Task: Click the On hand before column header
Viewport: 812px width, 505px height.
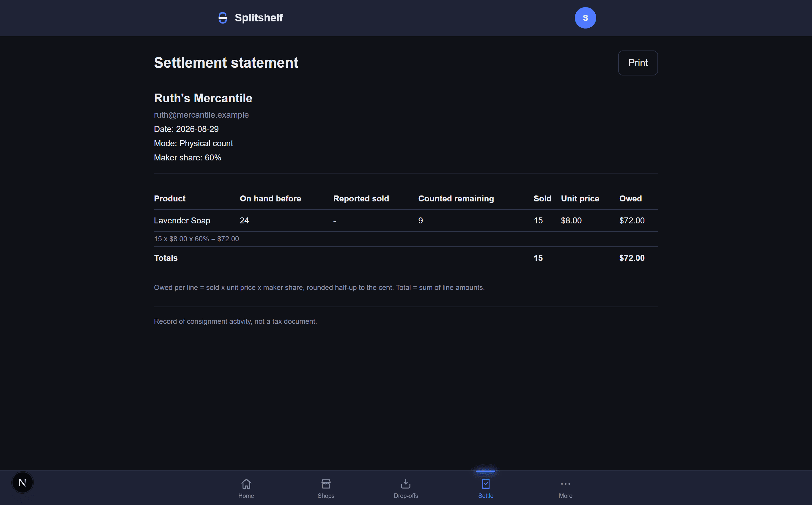Action: click(270, 198)
